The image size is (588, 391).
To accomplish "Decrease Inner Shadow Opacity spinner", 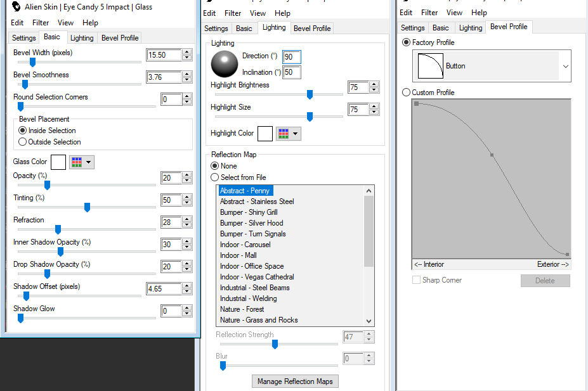I will (186, 247).
